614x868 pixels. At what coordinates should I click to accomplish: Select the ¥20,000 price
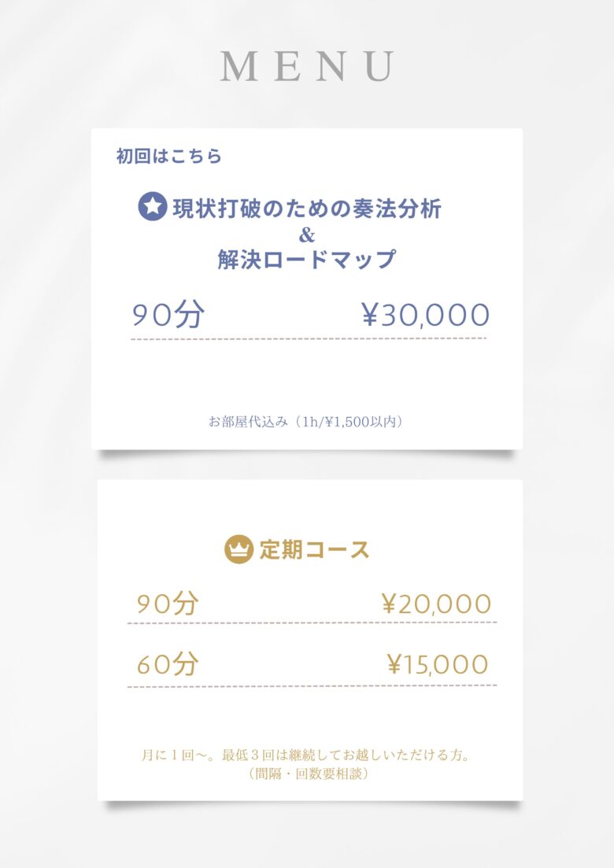click(x=436, y=604)
